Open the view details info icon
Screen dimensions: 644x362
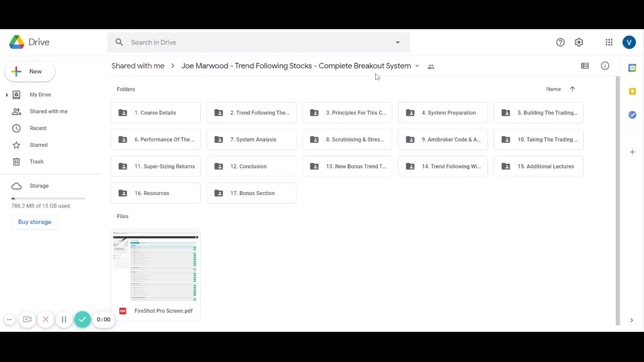pyautogui.click(x=605, y=66)
